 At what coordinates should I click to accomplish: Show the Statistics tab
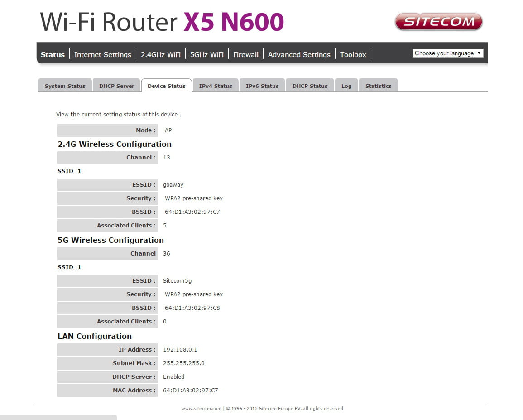[x=378, y=86]
